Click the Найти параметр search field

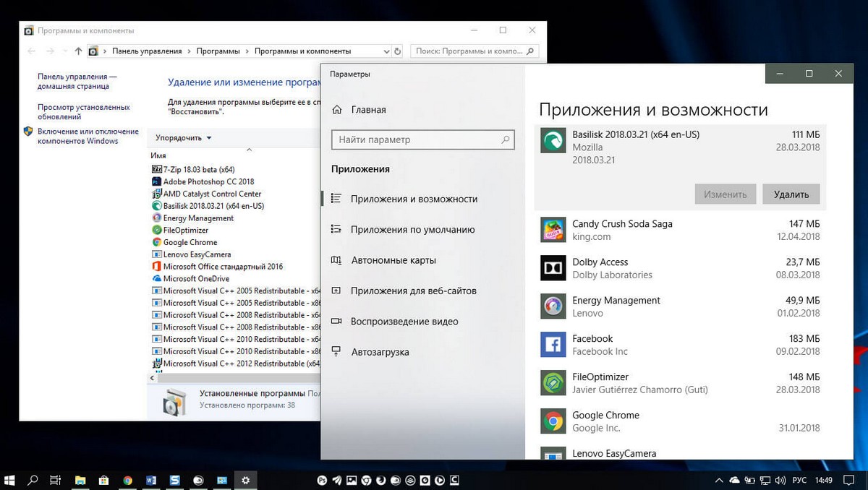422,139
